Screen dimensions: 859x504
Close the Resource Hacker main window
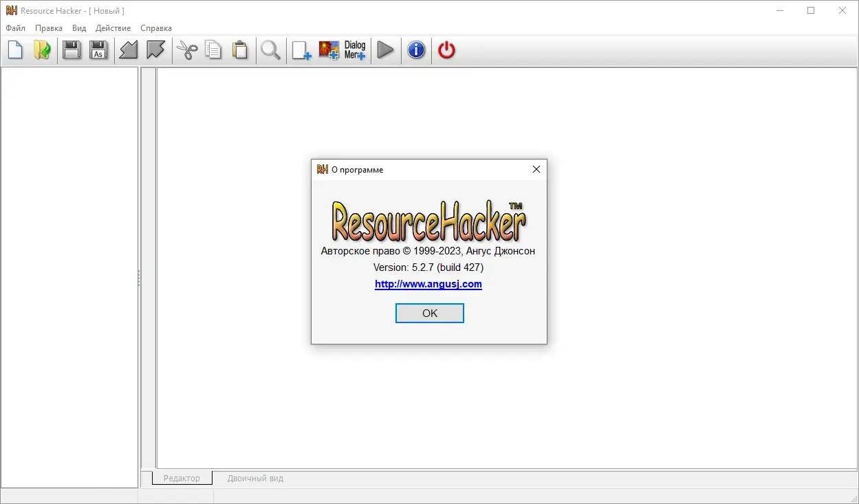click(842, 10)
